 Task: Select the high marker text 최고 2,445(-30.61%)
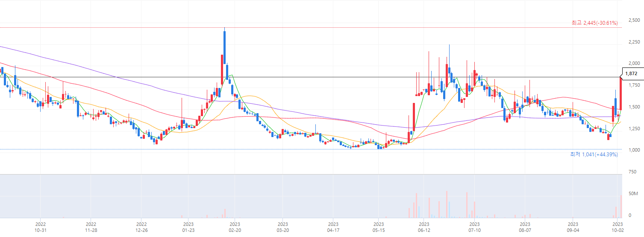[594, 23]
